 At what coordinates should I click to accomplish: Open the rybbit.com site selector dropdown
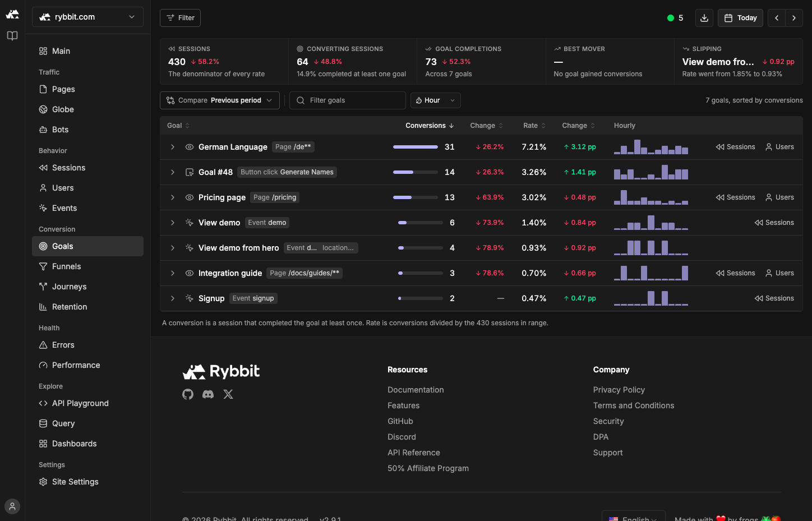pyautogui.click(x=87, y=17)
